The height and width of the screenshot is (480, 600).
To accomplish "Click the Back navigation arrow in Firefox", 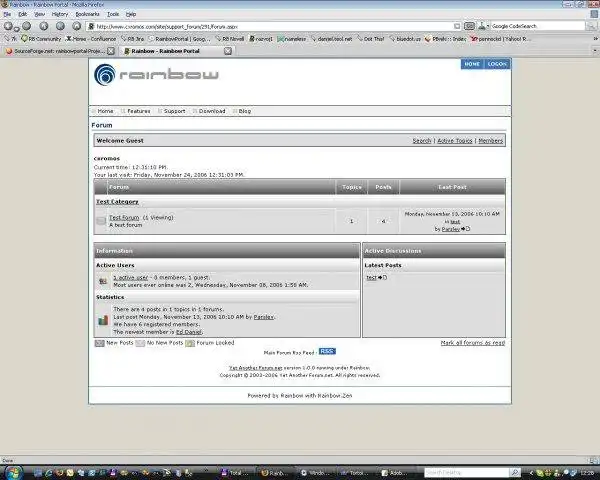I will pos(8,26).
